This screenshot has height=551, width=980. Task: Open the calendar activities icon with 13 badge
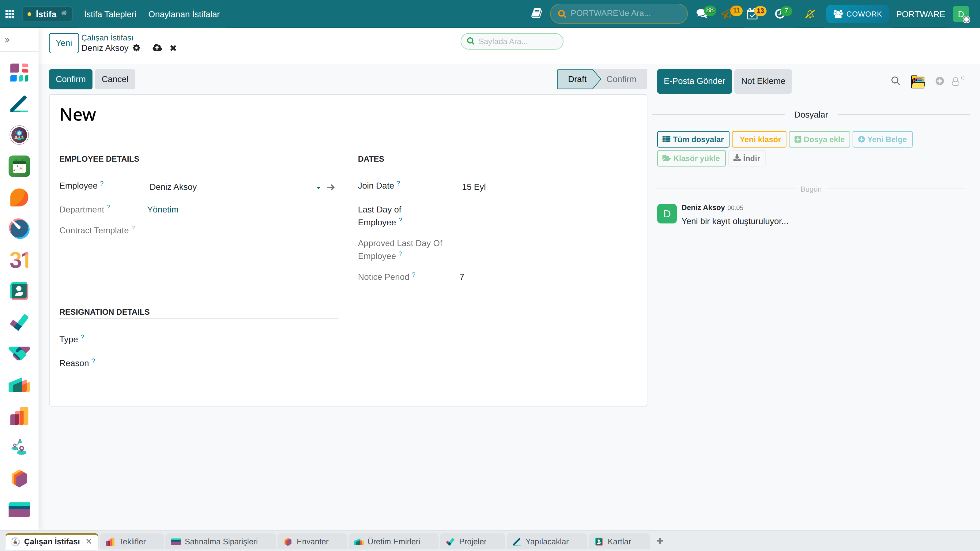click(x=752, y=14)
